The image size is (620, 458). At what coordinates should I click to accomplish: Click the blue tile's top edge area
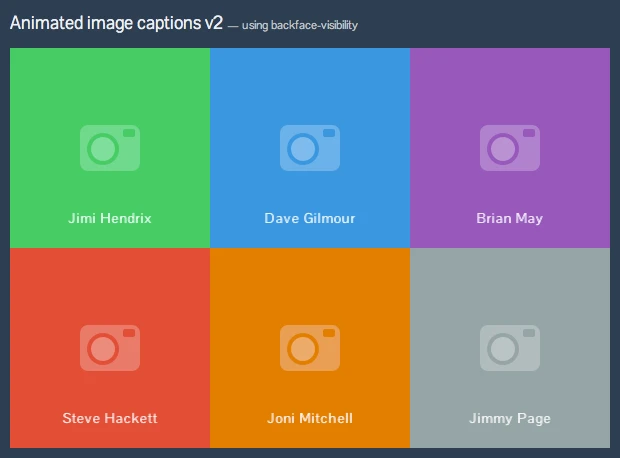coord(310,56)
